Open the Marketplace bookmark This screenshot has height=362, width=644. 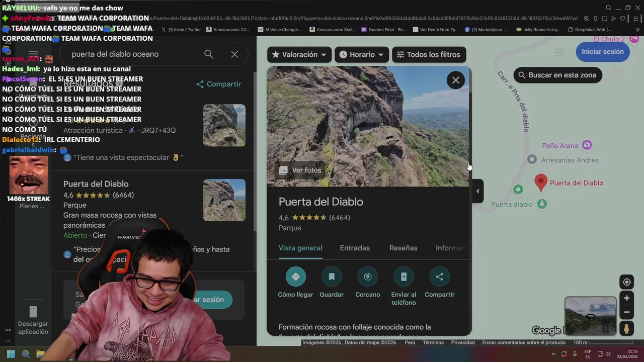coord(487,30)
